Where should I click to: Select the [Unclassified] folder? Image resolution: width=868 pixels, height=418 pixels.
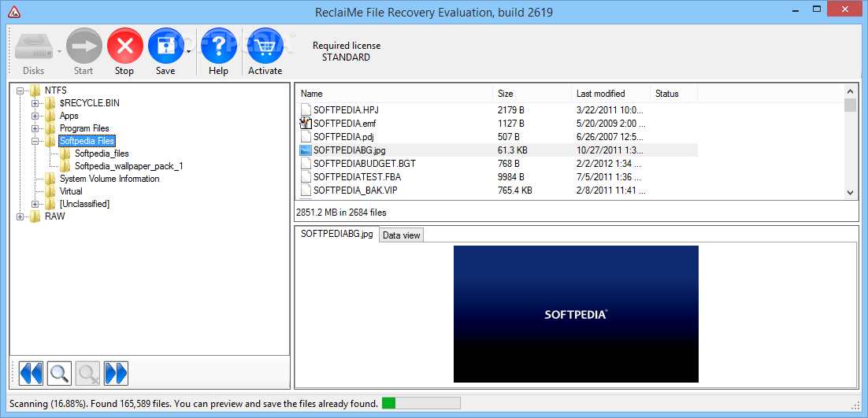(85, 204)
